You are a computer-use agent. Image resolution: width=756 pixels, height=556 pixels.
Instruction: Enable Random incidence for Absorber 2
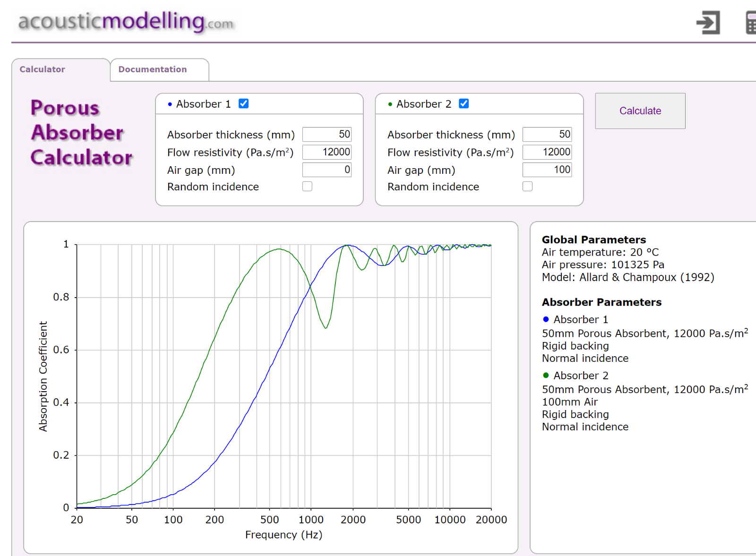[x=528, y=187]
